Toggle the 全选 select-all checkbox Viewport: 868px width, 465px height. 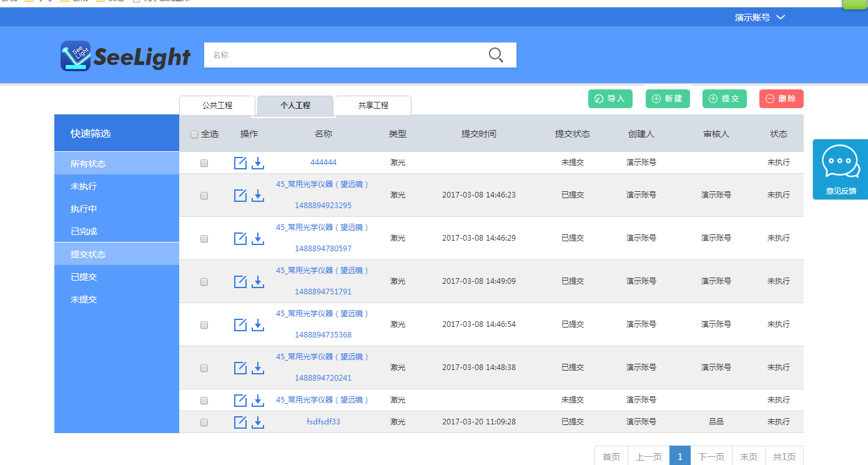click(194, 134)
